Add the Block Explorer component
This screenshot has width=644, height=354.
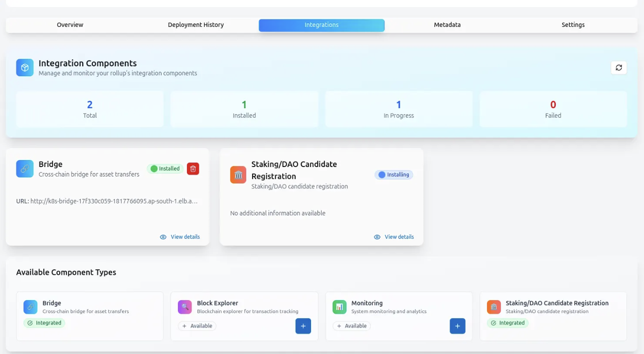tap(303, 326)
